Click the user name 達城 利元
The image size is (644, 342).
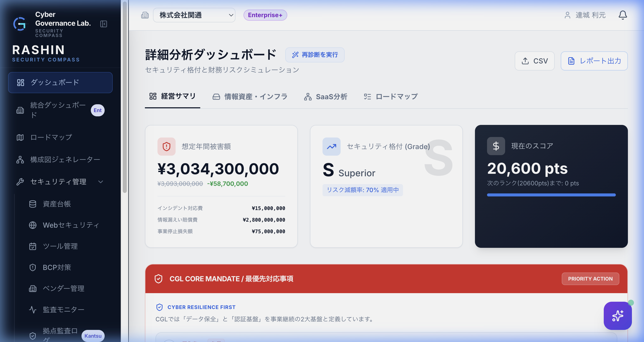point(590,15)
